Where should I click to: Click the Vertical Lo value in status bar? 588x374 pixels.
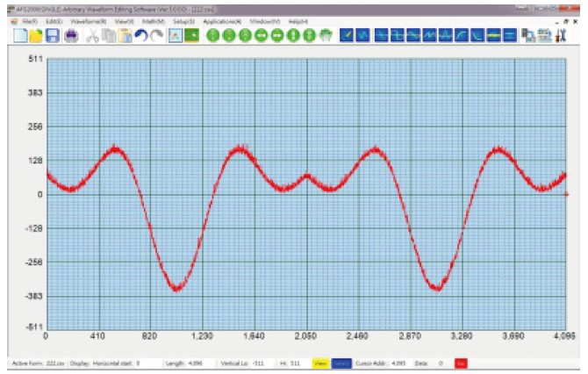tap(258, 363)
